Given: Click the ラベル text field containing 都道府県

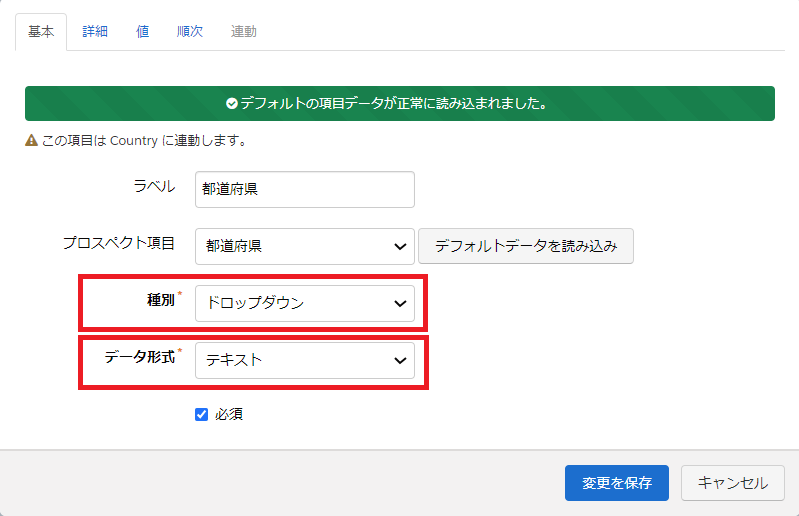Looking at the screenshot, I should coord(305,189).
